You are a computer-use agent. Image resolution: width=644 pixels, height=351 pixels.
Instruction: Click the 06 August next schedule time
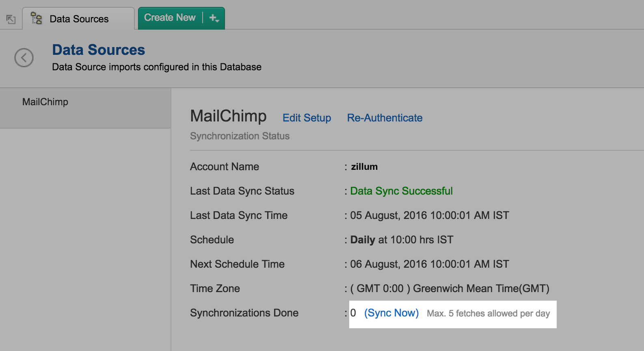[x=429, y=264]
